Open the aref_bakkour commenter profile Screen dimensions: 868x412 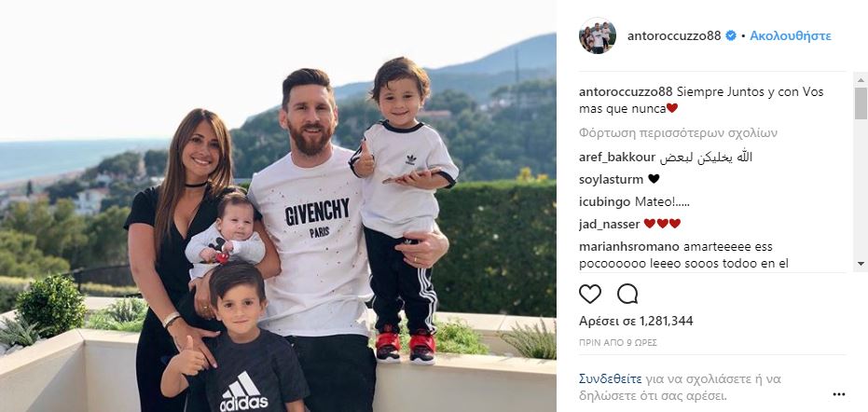(x=617, y=157)
